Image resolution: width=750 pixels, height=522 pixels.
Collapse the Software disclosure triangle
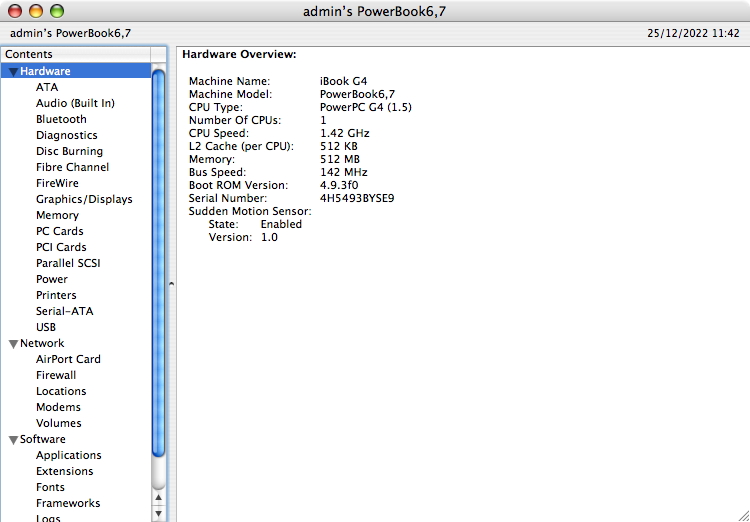click(13, 440)
